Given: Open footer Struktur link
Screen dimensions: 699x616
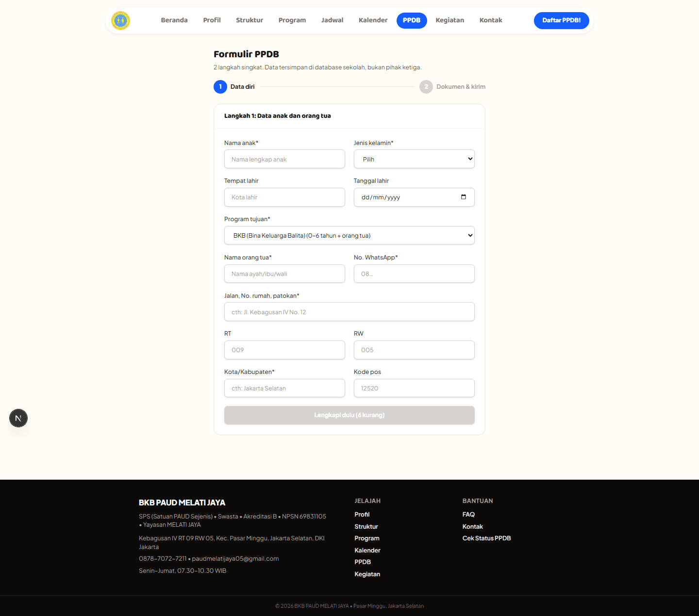Looking at the screenshot, I should tap(366, 527).
